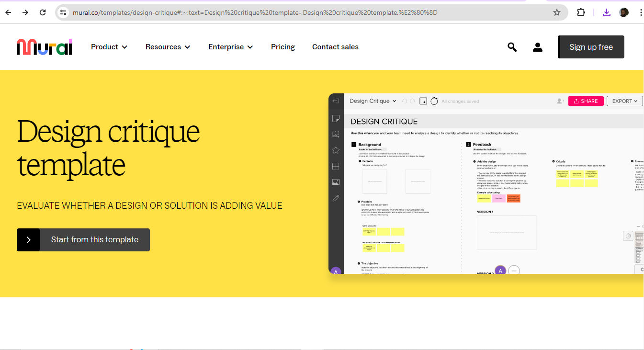Screen dimensions: 644x350
Task: Click the arrow beside Start from this template
Action: click(x=28, y=240)
